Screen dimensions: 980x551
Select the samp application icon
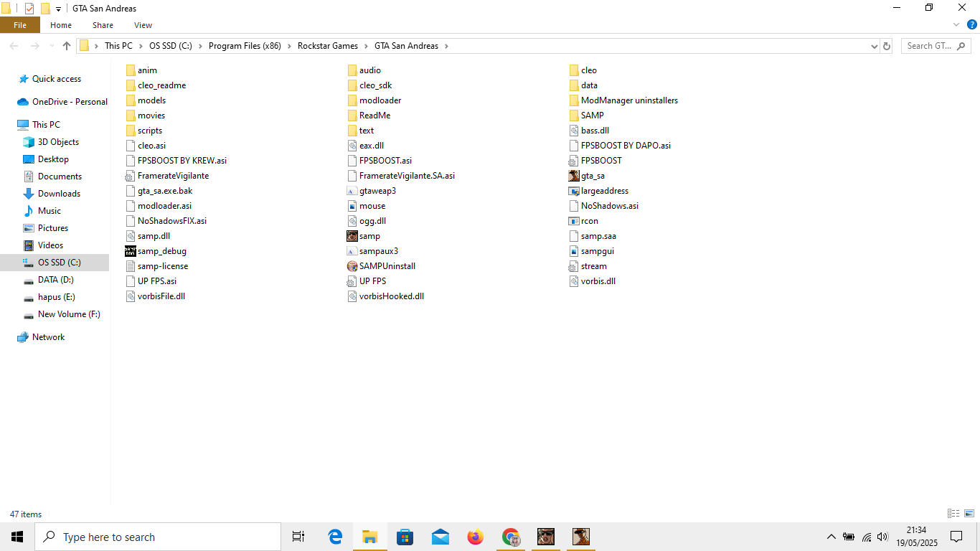pyautogui.click(x=352, y=236)
